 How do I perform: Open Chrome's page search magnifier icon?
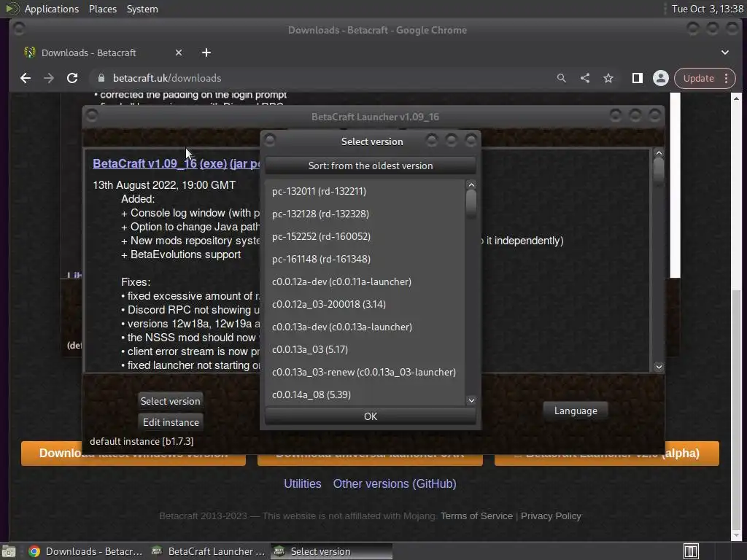pos(562,78)
